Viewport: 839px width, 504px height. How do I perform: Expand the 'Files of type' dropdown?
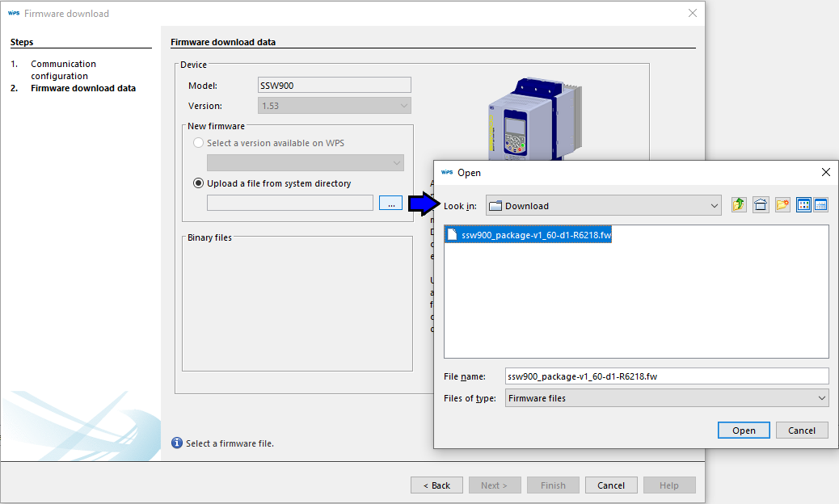pyautogui.click(x=821, y=398)
